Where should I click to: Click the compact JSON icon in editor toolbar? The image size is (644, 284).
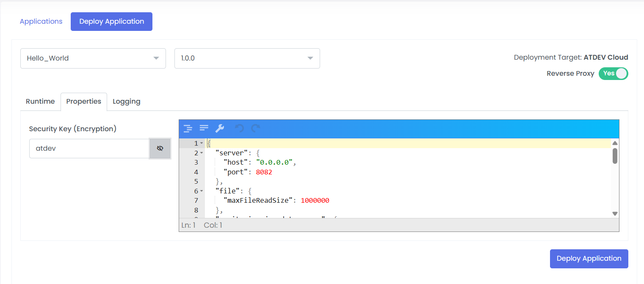[x=204, y=128]
